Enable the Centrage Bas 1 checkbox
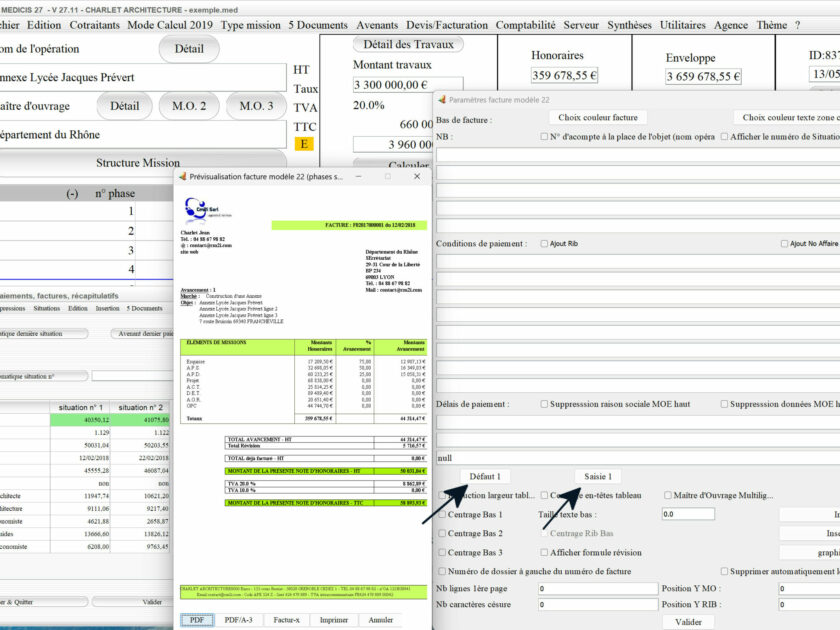 click(442, 514)
